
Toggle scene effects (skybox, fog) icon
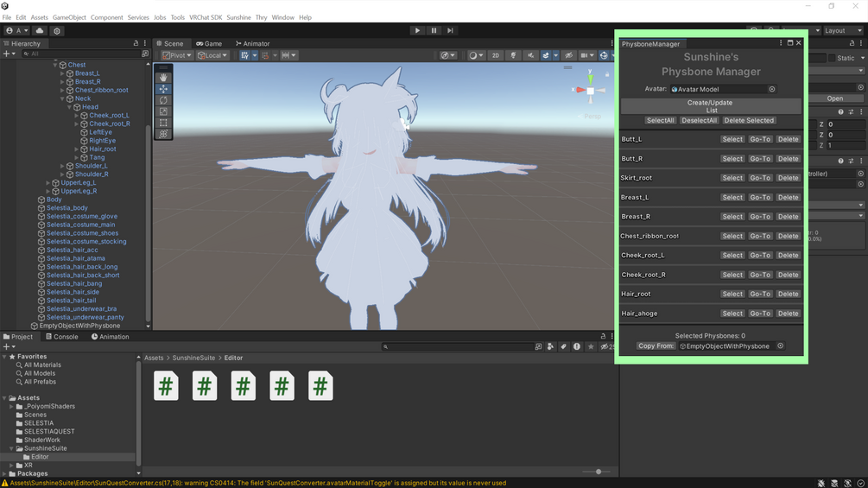(546, 55)
